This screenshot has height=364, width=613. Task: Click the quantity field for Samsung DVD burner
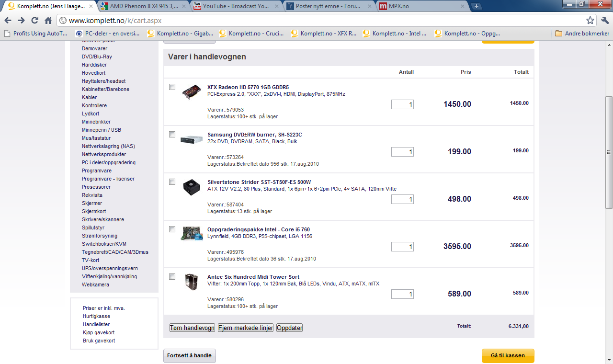click(402, 152)
